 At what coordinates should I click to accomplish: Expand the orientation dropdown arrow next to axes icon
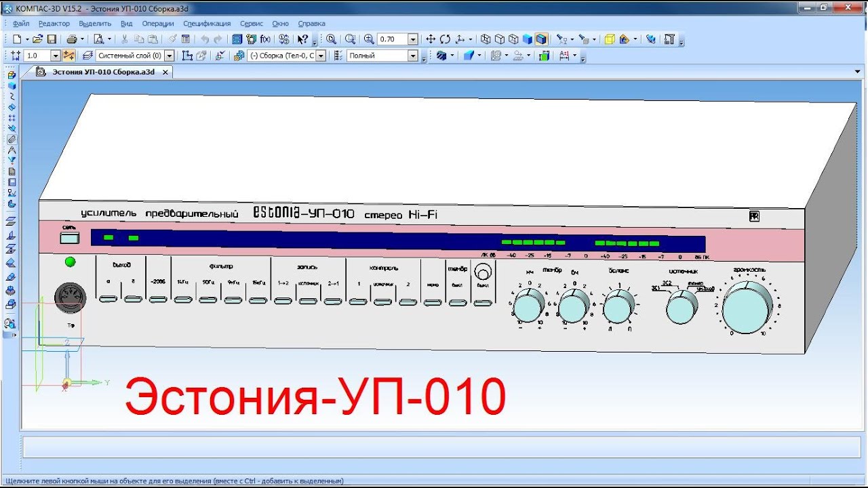click(471, 39)
